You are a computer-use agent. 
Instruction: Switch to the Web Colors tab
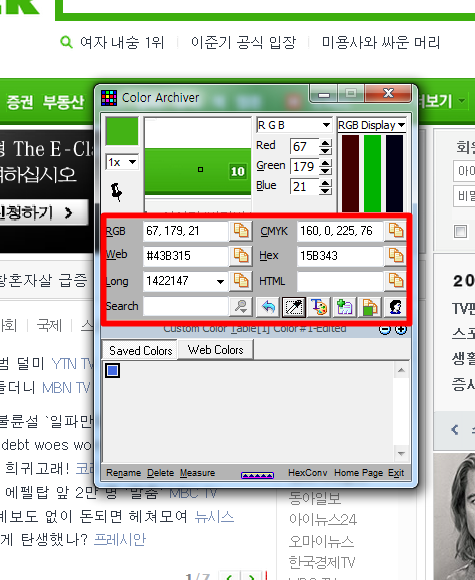pyautogui.click(x=216, y=350)
